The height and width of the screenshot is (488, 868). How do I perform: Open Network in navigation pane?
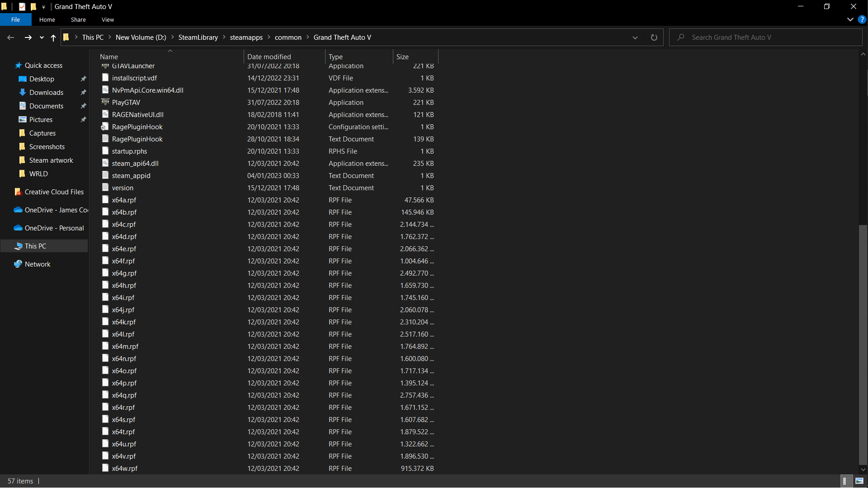pyautogui.click(x=38, y=264)
